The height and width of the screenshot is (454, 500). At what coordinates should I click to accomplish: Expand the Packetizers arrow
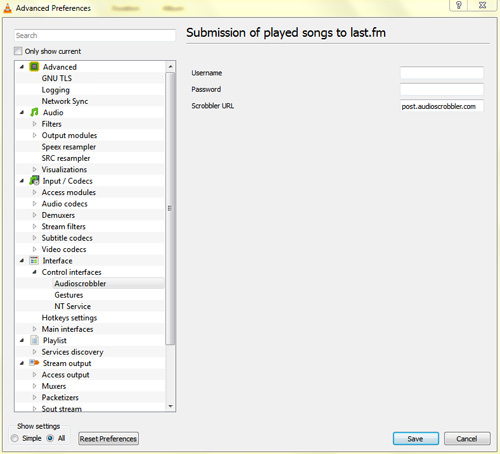click(34, 397)
